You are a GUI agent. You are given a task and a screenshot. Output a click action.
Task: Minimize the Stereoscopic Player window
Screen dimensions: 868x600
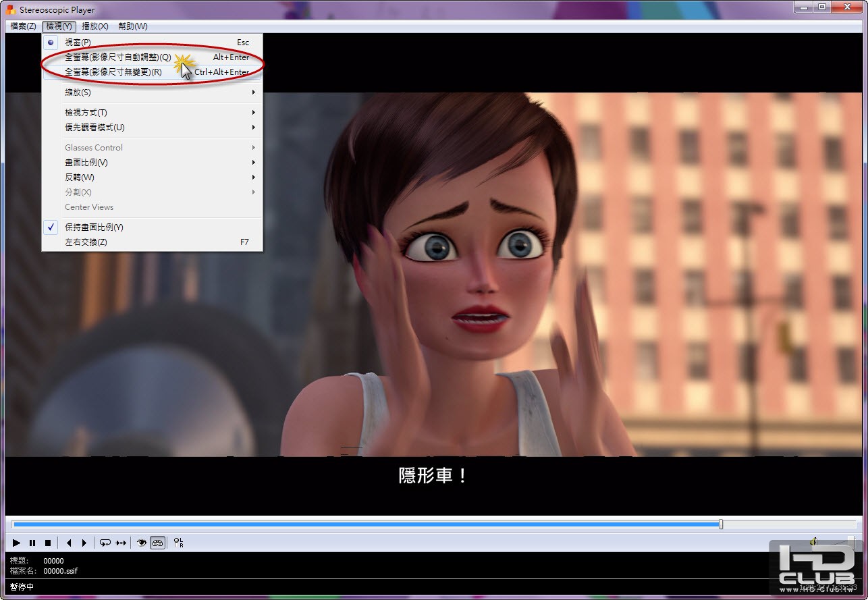(803, 7)
